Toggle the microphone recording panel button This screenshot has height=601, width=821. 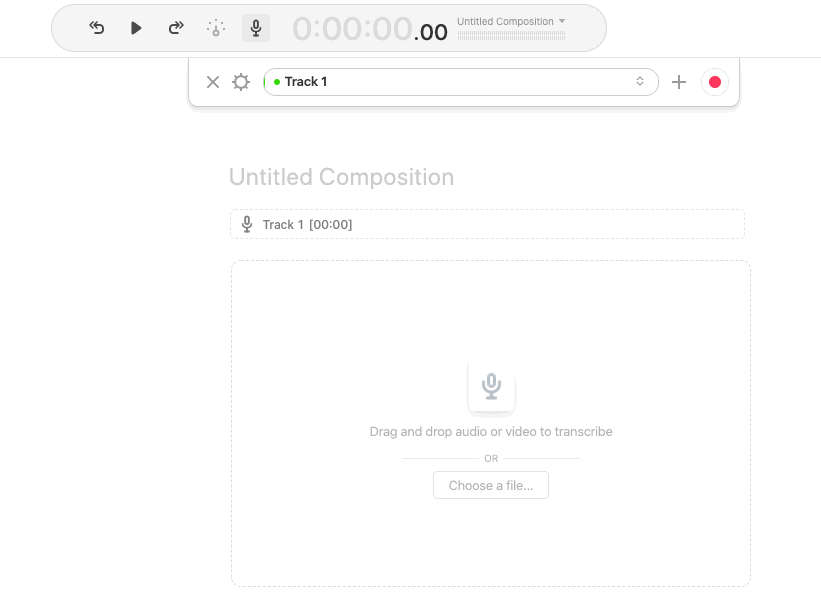click(256, 28)
